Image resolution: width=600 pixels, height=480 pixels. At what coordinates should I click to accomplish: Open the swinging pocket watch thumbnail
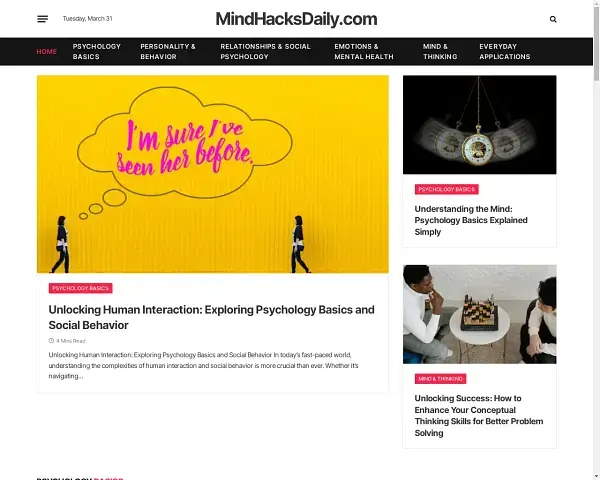point(479,125)
